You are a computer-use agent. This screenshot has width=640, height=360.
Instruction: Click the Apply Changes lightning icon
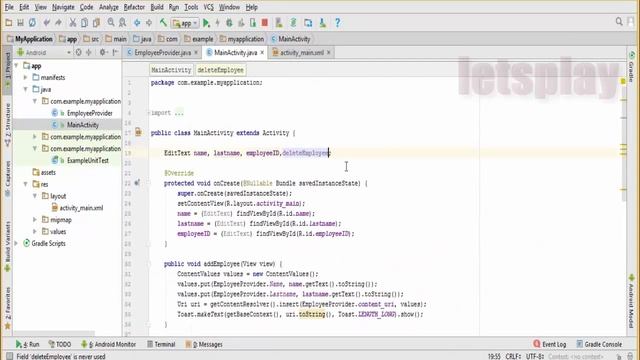point(218,23)
